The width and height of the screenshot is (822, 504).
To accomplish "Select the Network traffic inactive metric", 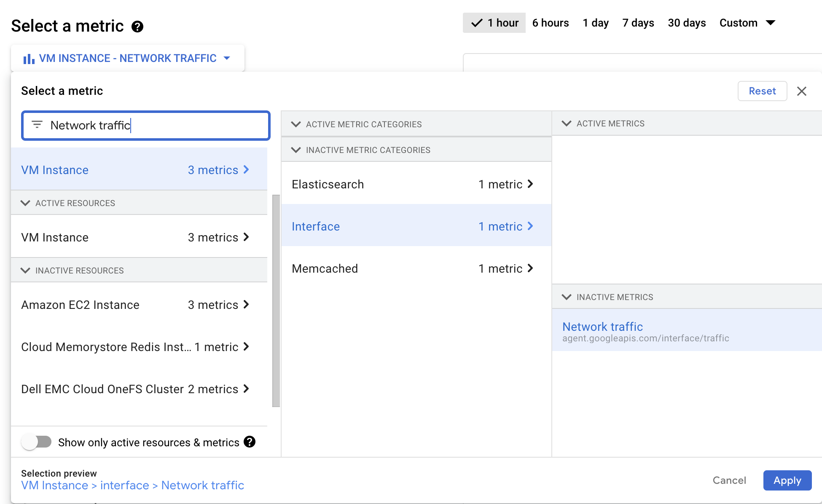I will point(602,327).
